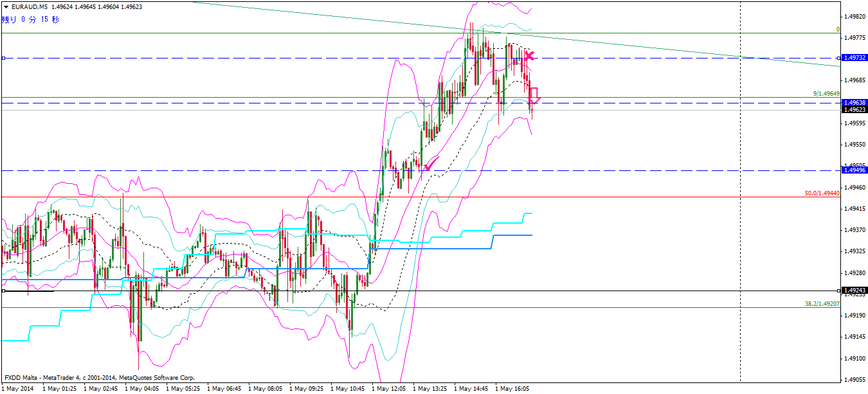Screen dimensions: 868x394
Task: Click the 1 May 09:25 time label
Action: (306, 389)
